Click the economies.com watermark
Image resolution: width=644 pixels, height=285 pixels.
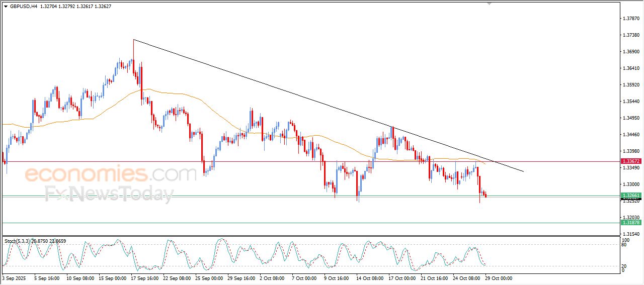tap(110, 174)
